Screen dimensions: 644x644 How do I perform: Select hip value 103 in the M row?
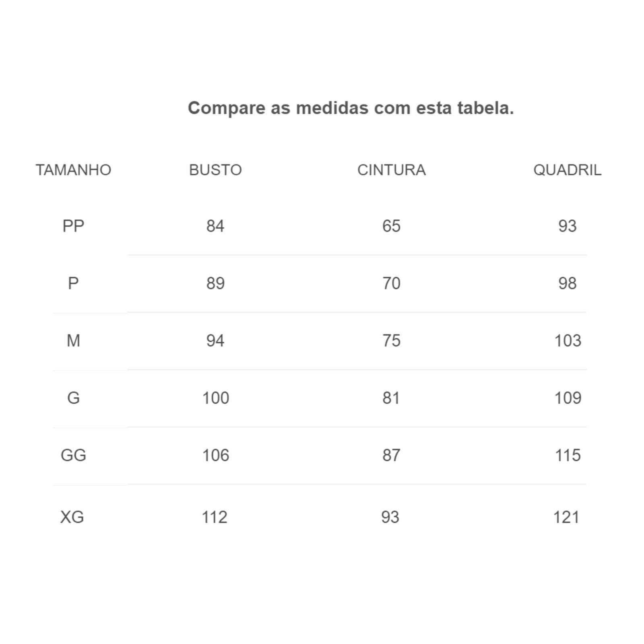point(568,341)
